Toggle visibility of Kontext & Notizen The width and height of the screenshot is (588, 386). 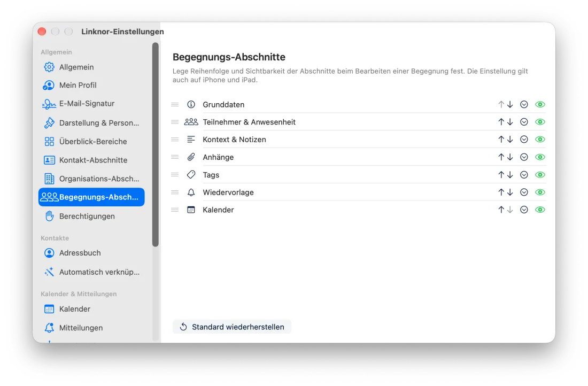point(540,140)
